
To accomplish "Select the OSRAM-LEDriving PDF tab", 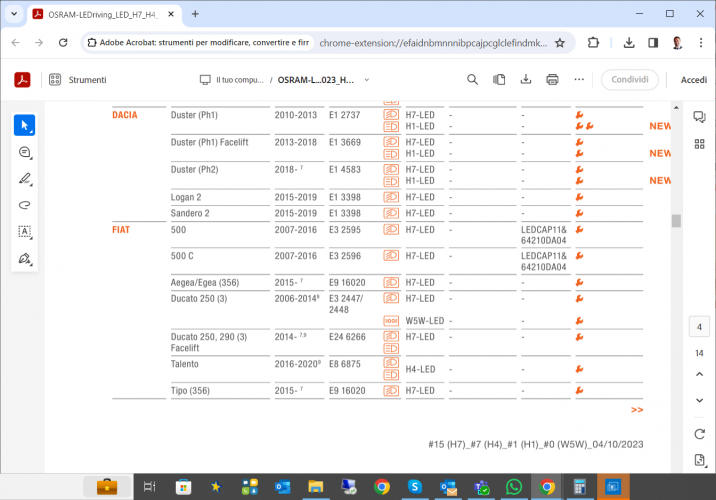I will pyautogui.click(x=104, y=14).
